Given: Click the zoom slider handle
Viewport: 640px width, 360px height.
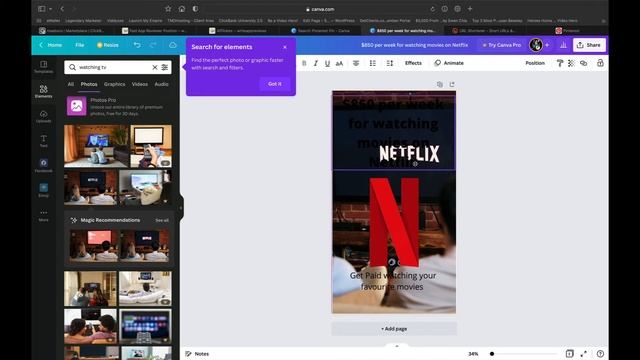Looking at the screenshot, I should (x=492, y=354).
